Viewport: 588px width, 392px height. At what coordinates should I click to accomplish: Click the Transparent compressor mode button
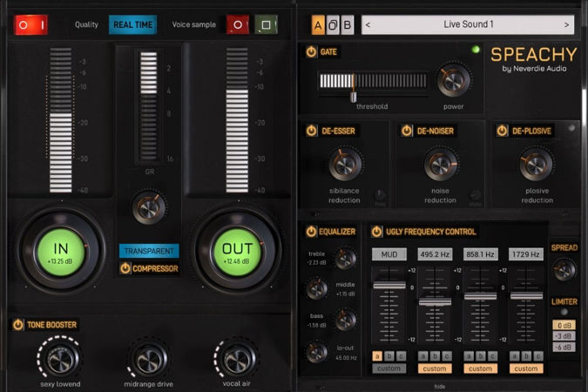[149, 251]
